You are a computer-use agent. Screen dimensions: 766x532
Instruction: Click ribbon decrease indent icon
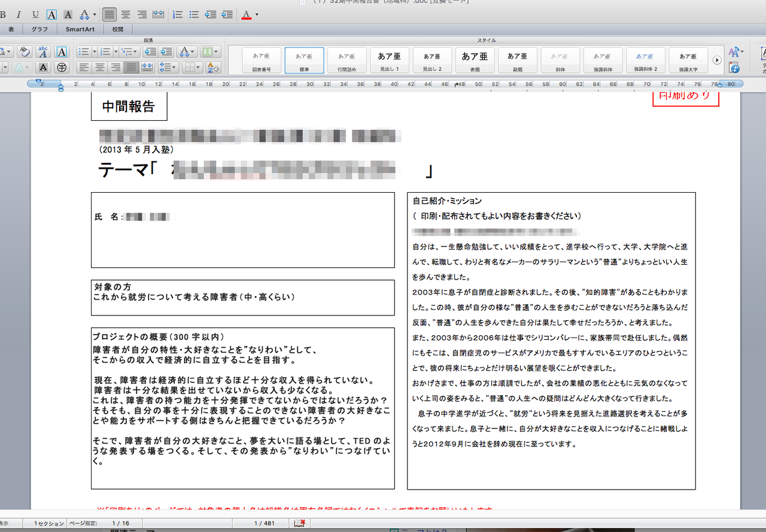150,52
